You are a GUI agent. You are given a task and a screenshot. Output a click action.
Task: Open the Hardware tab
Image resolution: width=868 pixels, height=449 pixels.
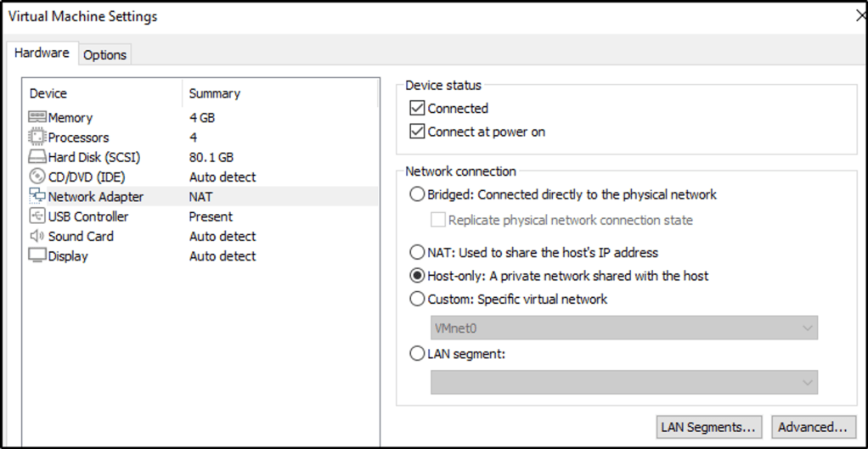click(x=42, y=53)
